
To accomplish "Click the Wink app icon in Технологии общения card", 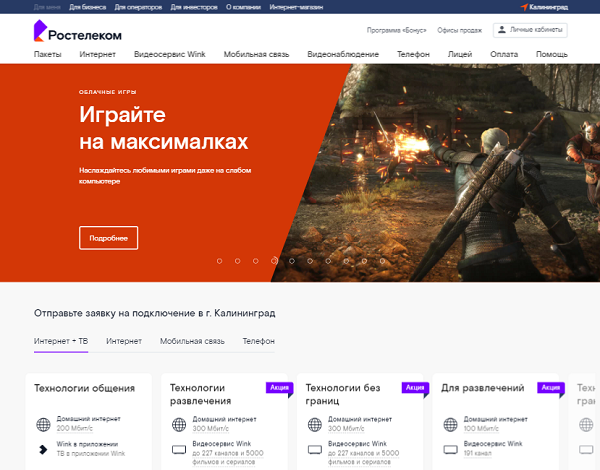I will [x=43, y=449].
